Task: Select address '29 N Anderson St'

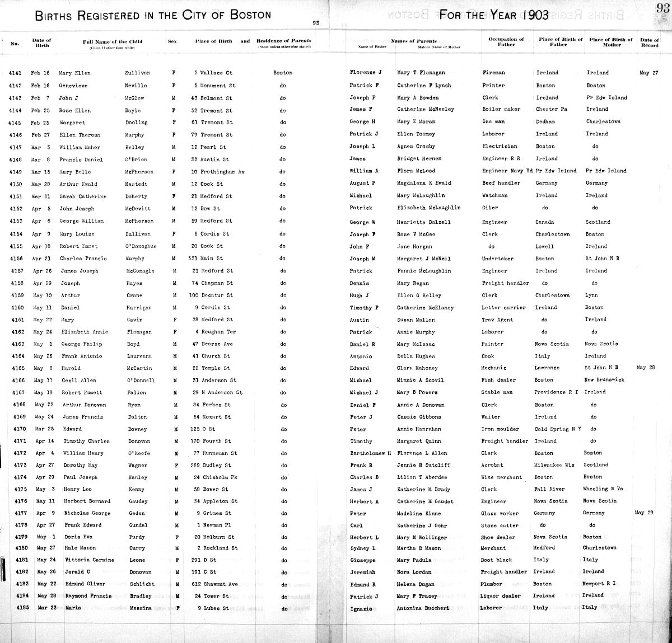Action: click(x=218, y=393)
